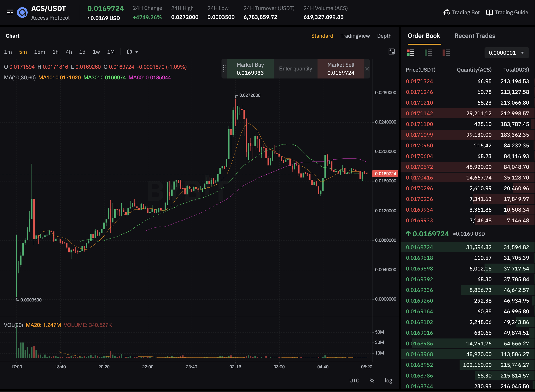Expand chart to fullscreen icon

point(391,52)
